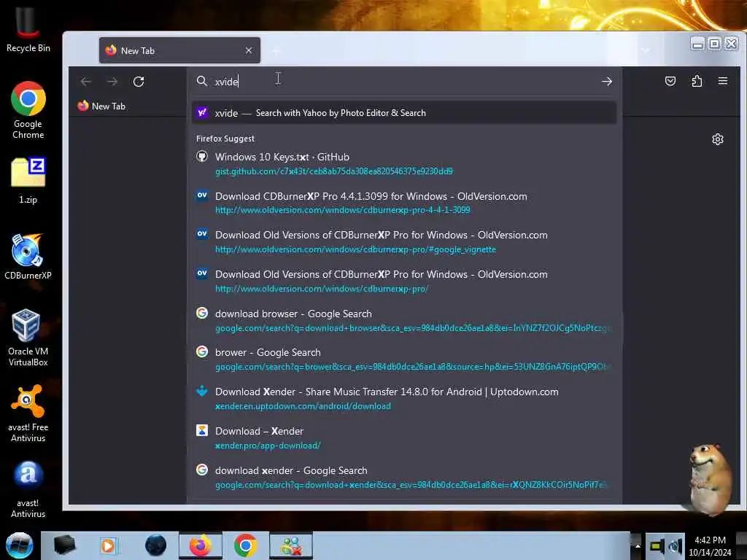The image size is (747, 560).
Task: Click the Firefox taskbar button
Action: [201, 545]
